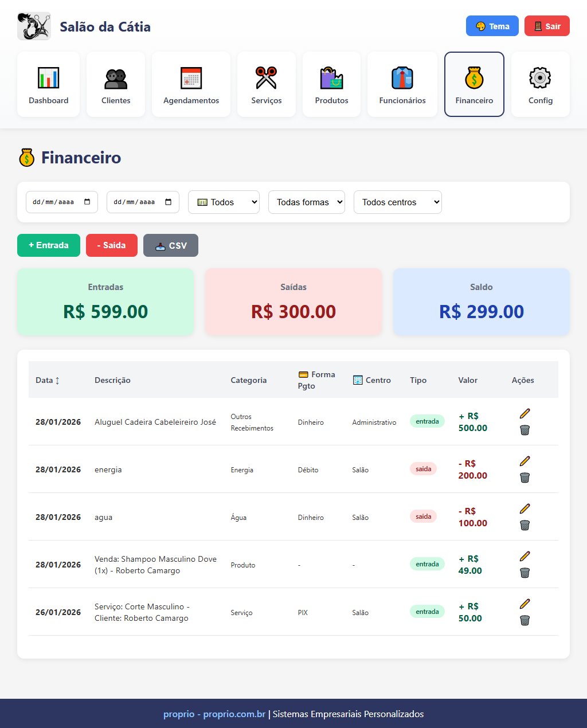Click the Saldo R$ 299.00 card
The width and height of the screenshot is (587, 728).
[x=482, y=302]
